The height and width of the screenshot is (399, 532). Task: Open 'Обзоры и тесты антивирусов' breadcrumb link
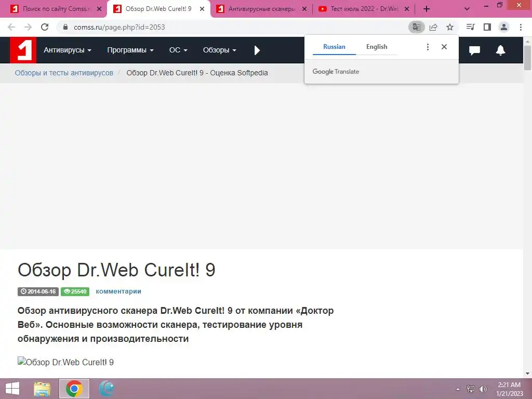[64, 73]
